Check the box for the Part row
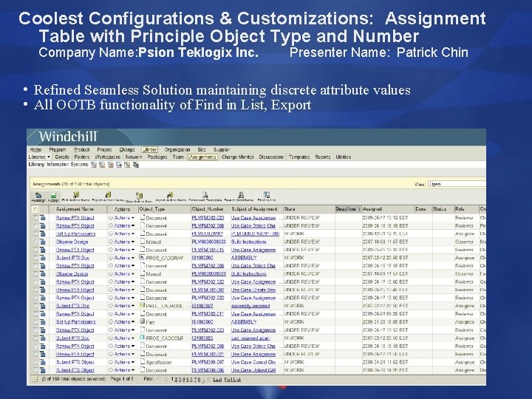This screenshot has width=532, height=399. click(x=35, y=321)
